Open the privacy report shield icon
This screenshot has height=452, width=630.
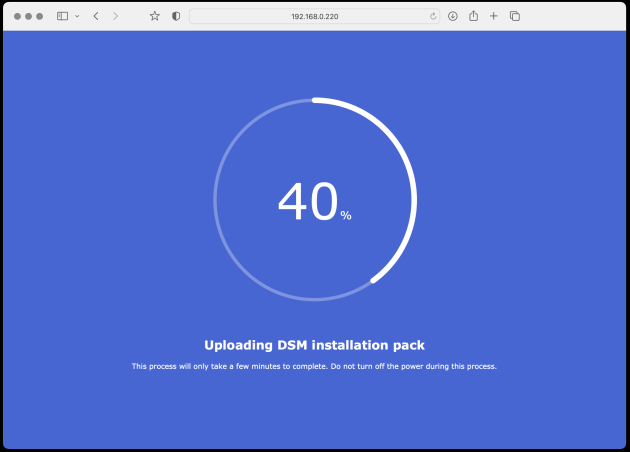(176, 16)
